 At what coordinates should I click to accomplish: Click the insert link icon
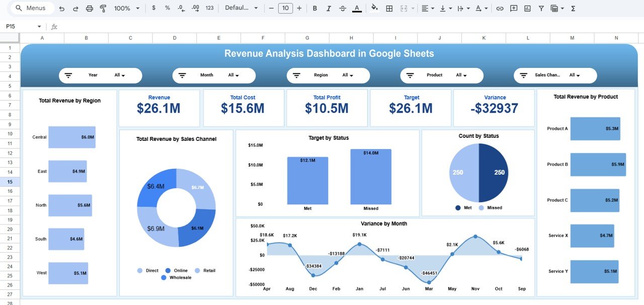pos(500,8)
